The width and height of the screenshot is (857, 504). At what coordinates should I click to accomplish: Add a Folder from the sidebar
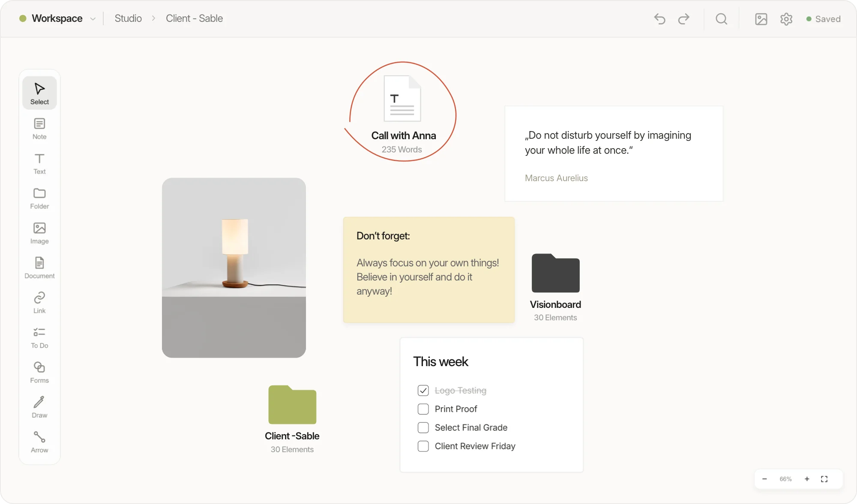[x=39, y=198]
